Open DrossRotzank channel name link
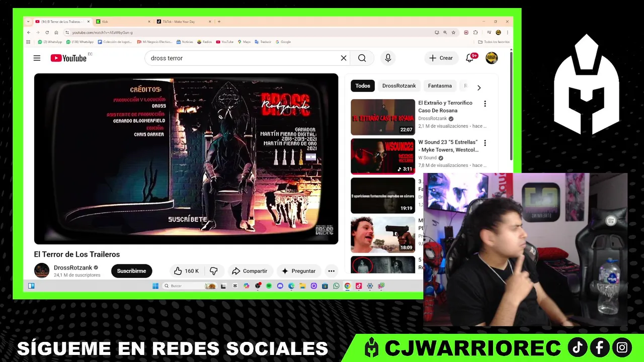Screen dimensions: 644x362 point(73,267)
